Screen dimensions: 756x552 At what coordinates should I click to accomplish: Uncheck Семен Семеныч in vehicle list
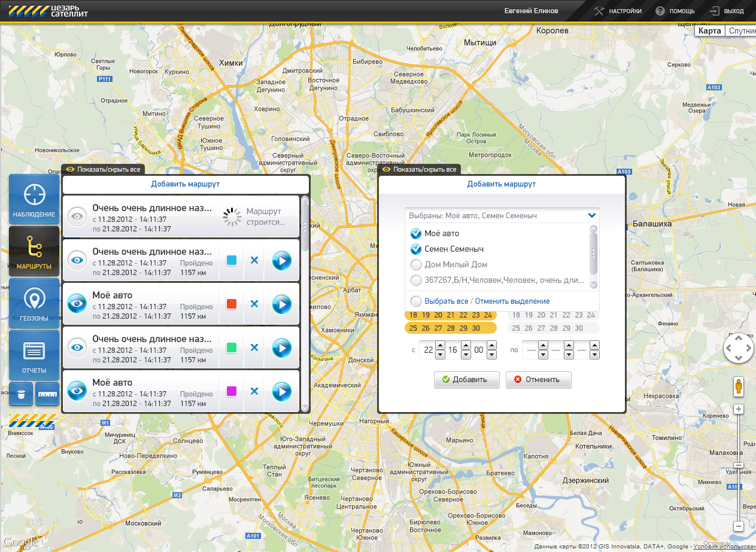416,249
